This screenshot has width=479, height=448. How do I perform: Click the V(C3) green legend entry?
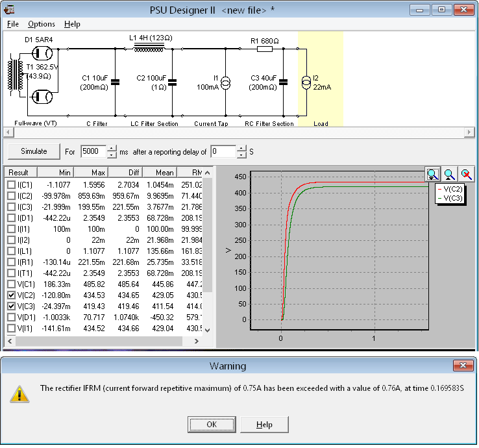tap(450, 198)
